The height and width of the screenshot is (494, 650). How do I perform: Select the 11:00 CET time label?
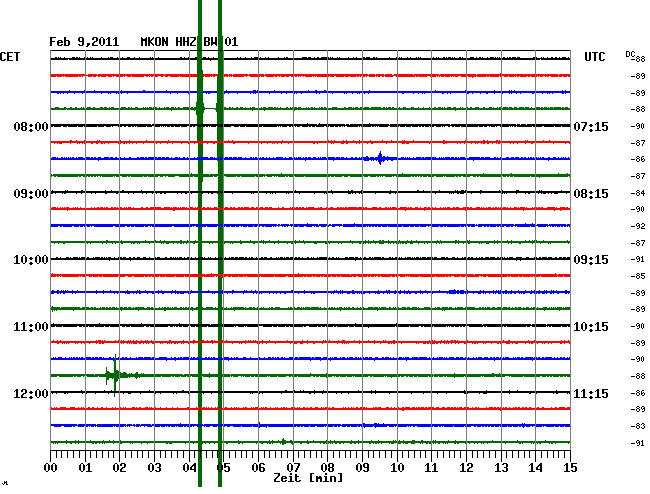(x=31, y=327)
